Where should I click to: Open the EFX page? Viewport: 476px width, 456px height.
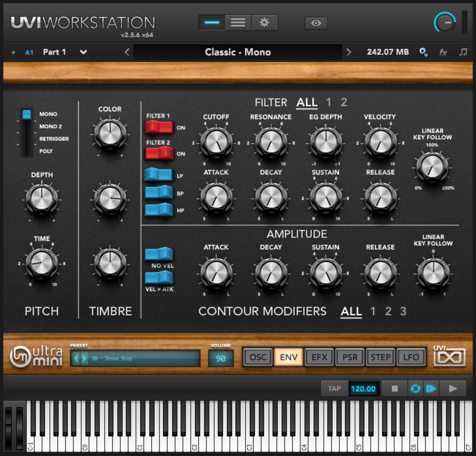(x=319, y=357)
